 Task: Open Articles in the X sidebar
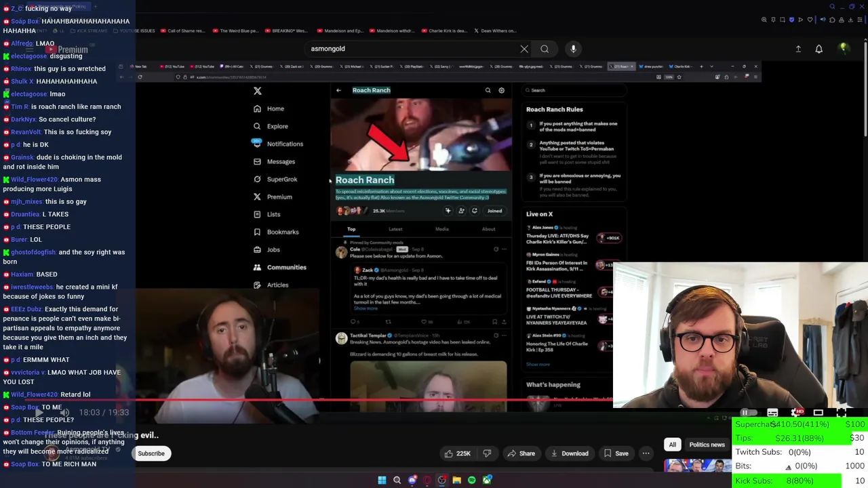271,285
